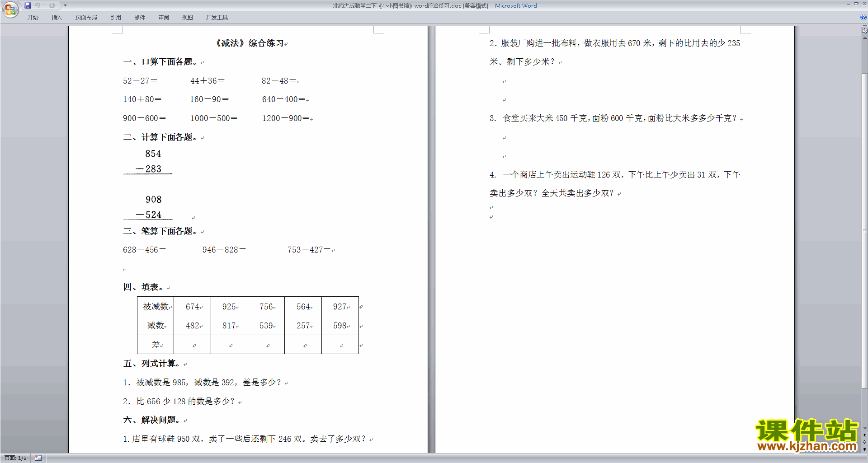Click the equation 640－400＝
The height and width of the screenshot is (463, 868).
[283, 99]
